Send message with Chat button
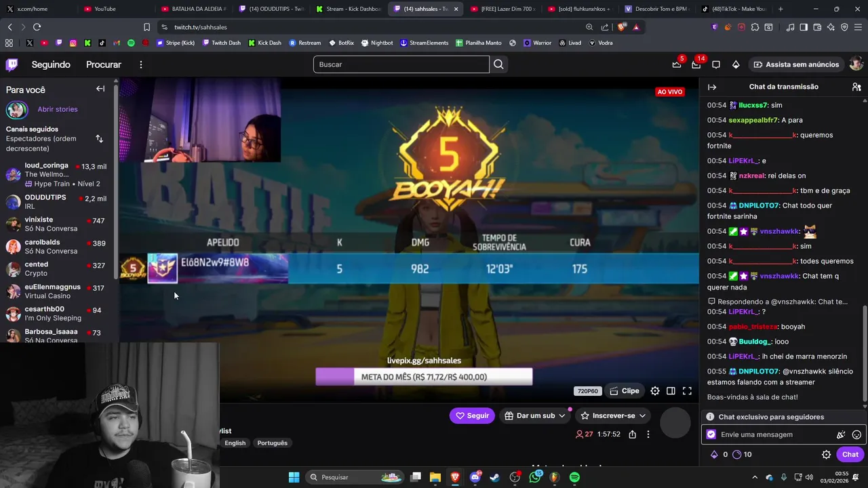 click(x=850, y=455)
